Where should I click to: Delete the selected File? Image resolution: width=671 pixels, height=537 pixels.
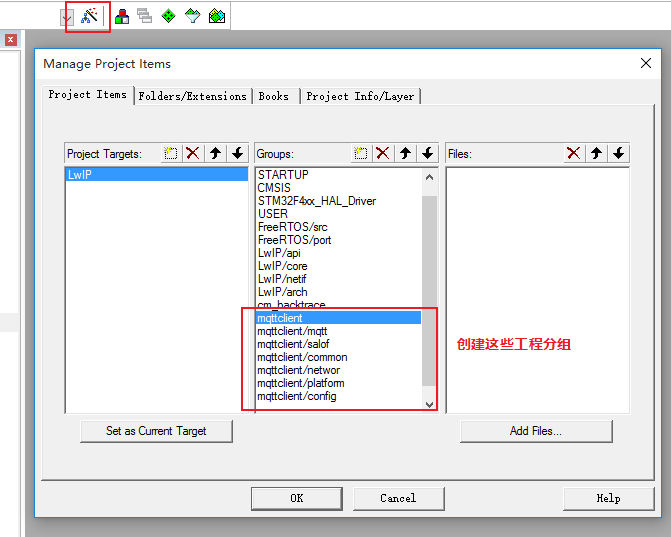coord(573,153)
